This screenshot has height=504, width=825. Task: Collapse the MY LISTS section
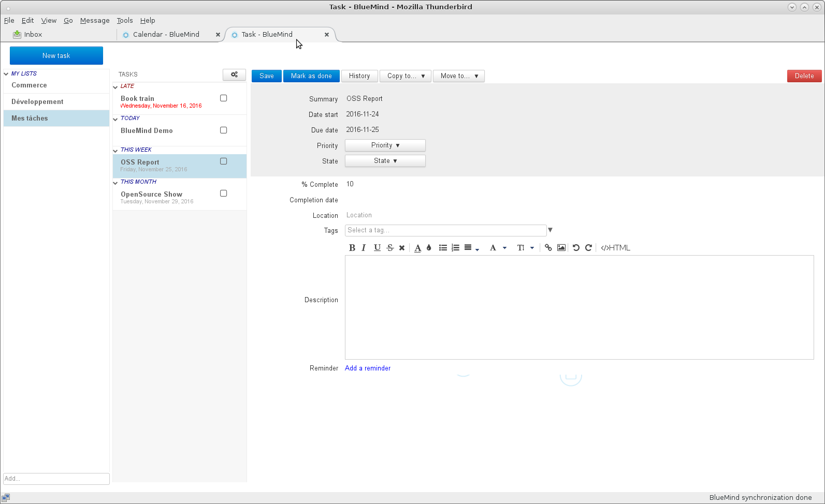(6, 74)
